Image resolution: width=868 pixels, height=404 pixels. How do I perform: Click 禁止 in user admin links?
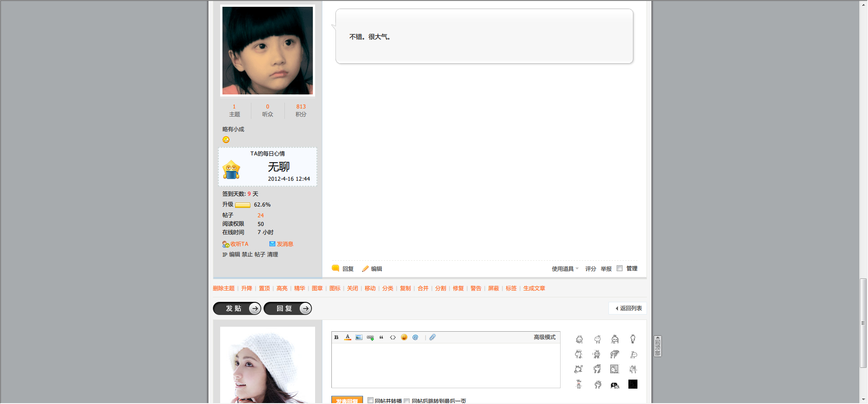pos(247,255)
